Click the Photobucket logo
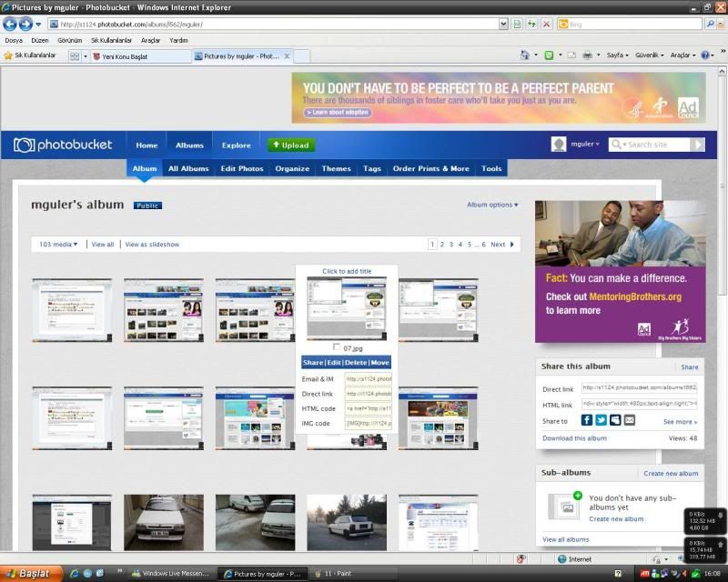Viewport: 728px width, 582px height. pyautogui.click(x=63, y=145)
